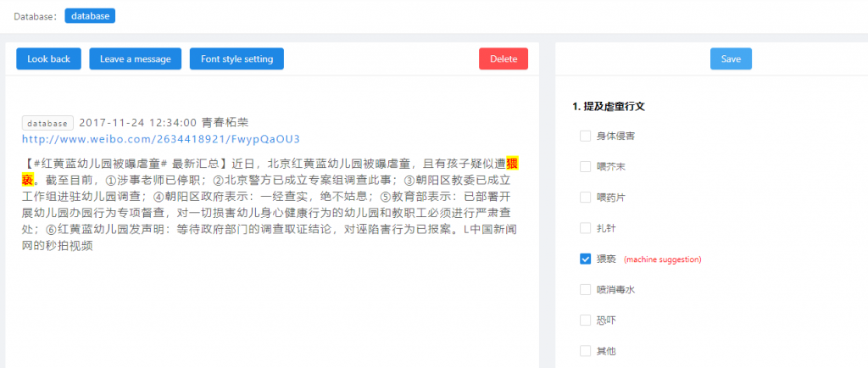Screen dimensions: 868x368
Task: Delete the current post
Action: (503, 59)
